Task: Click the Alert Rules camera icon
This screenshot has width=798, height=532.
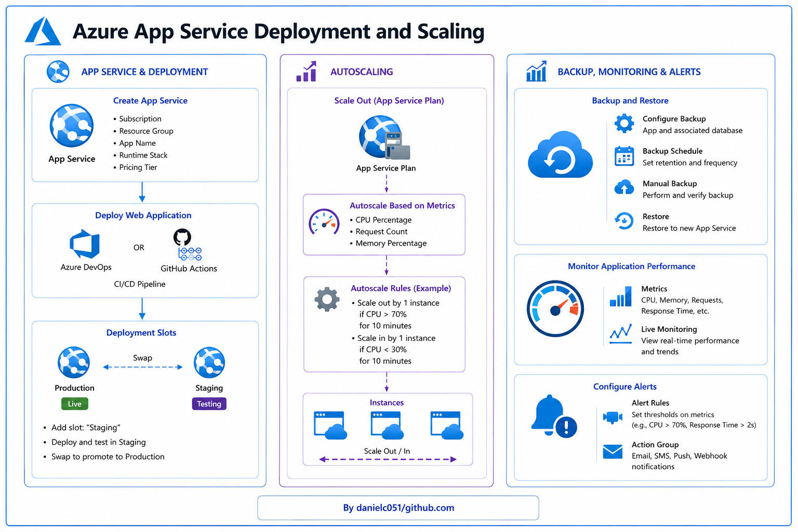Action: pyautogui.click(x=613, y=417)
